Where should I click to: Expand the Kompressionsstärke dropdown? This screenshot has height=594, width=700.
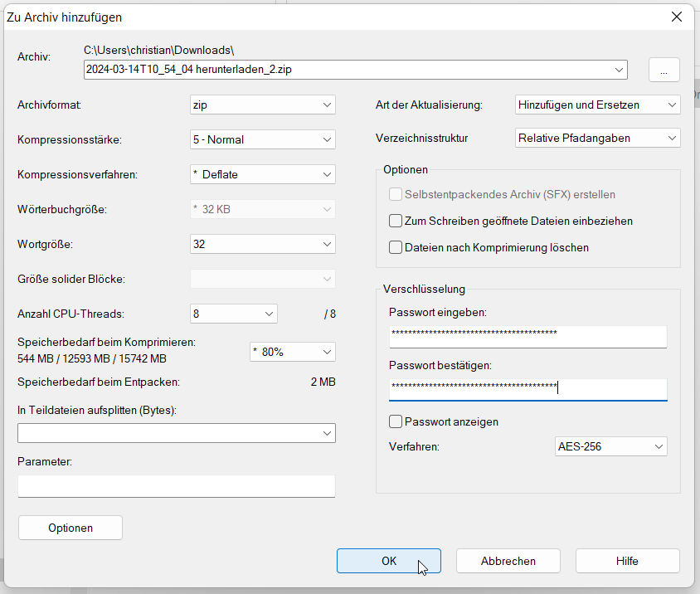(x=262, y=140)
